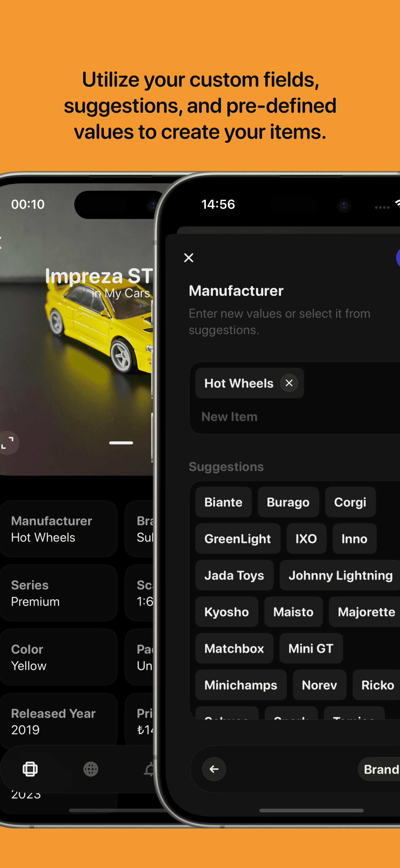Open the Series Premium card
Viewport: 400px width, 868px height.
pos(59,593)
